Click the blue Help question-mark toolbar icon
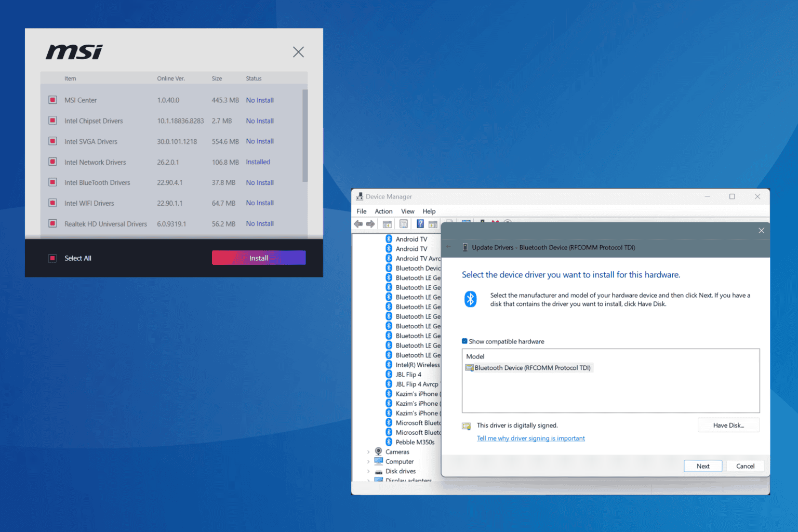 click(x=420, y=224)
